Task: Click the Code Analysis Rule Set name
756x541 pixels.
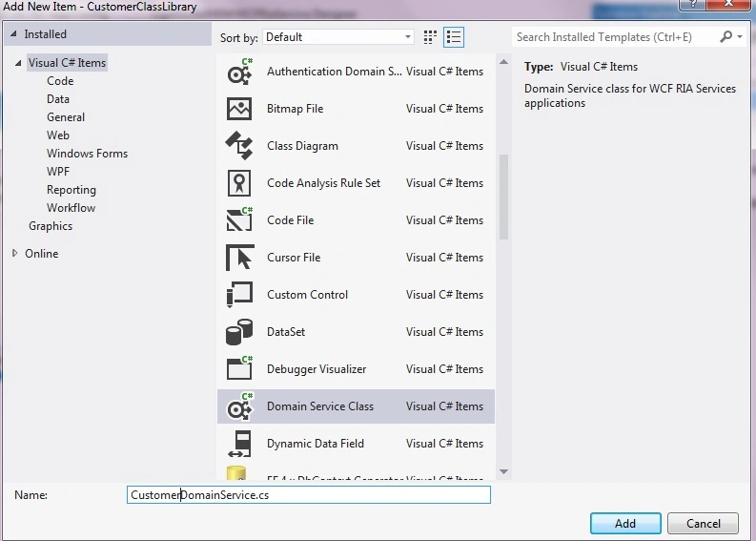Action: 323,183
